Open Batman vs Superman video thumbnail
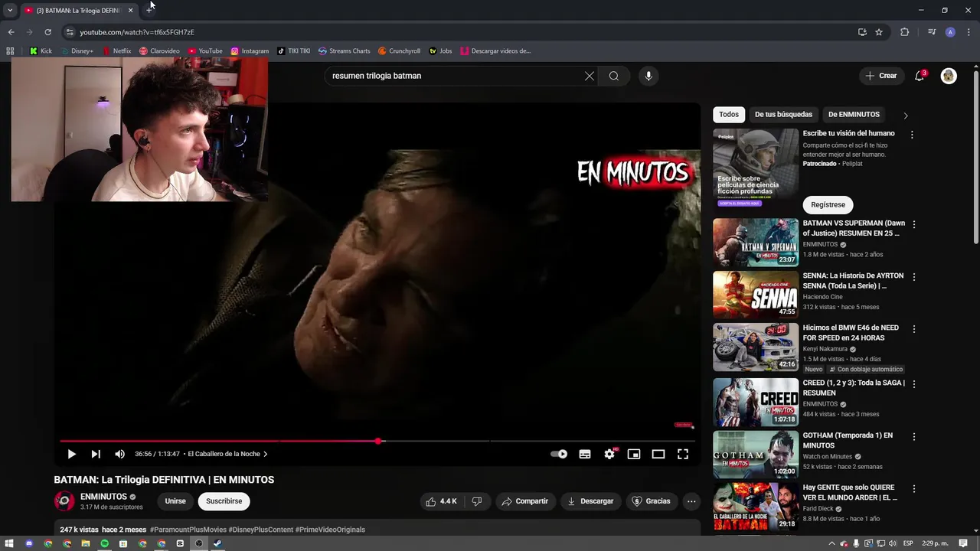The image size is (980, 551). 756,243
